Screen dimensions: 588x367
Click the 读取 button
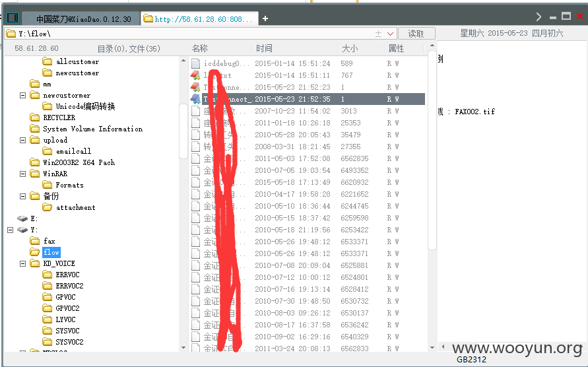416,34
